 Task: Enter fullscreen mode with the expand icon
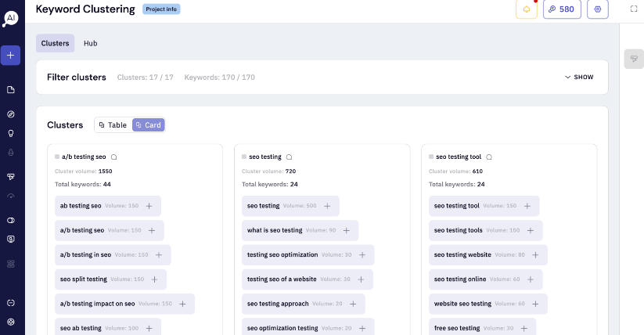(x=633, y=9)
